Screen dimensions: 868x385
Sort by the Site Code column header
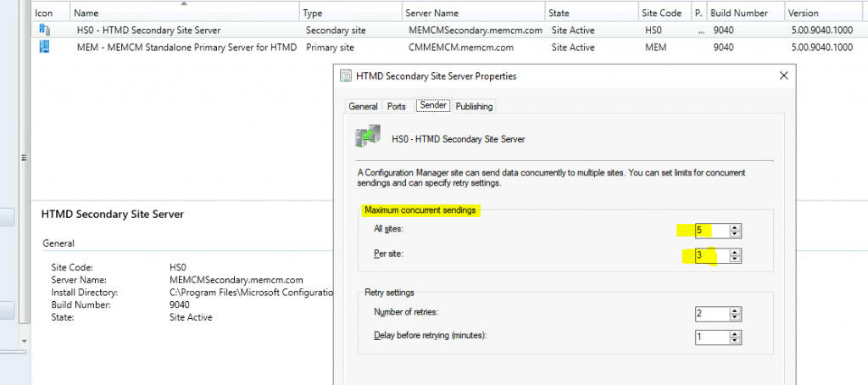click(665, 13)
